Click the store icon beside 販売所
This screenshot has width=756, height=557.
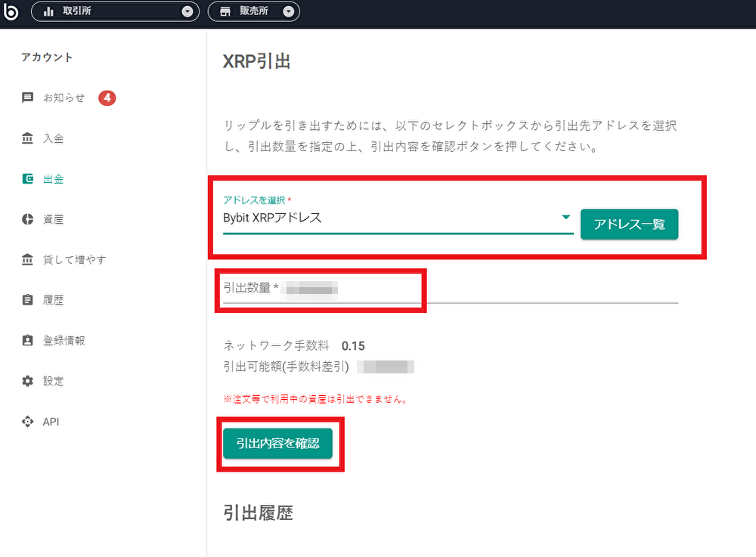225,11
